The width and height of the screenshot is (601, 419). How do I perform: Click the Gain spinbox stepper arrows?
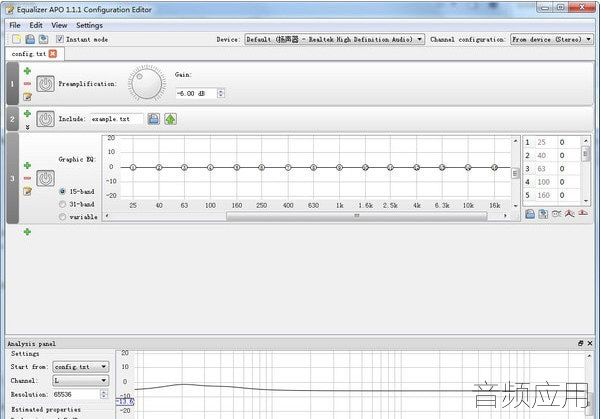(221, 93)
